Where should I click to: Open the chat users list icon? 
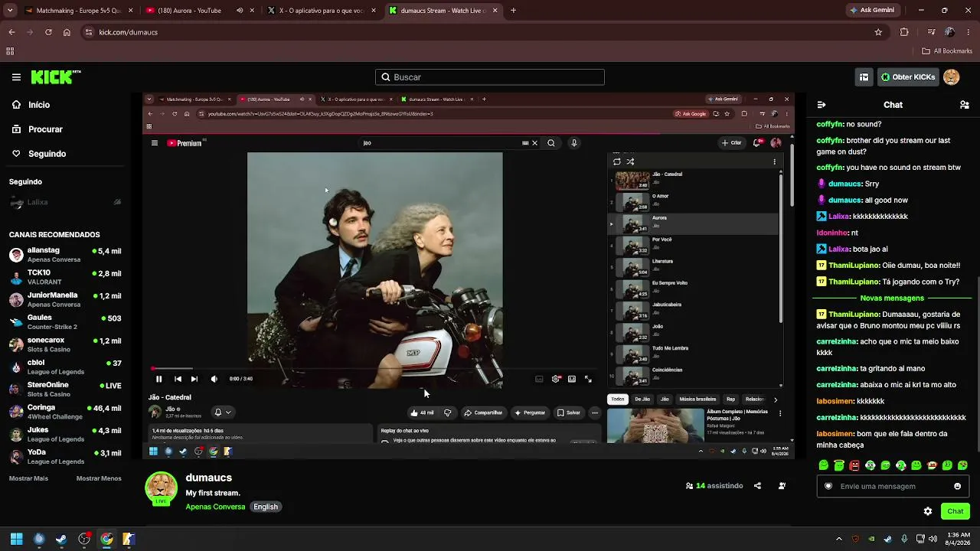point(965,105)
